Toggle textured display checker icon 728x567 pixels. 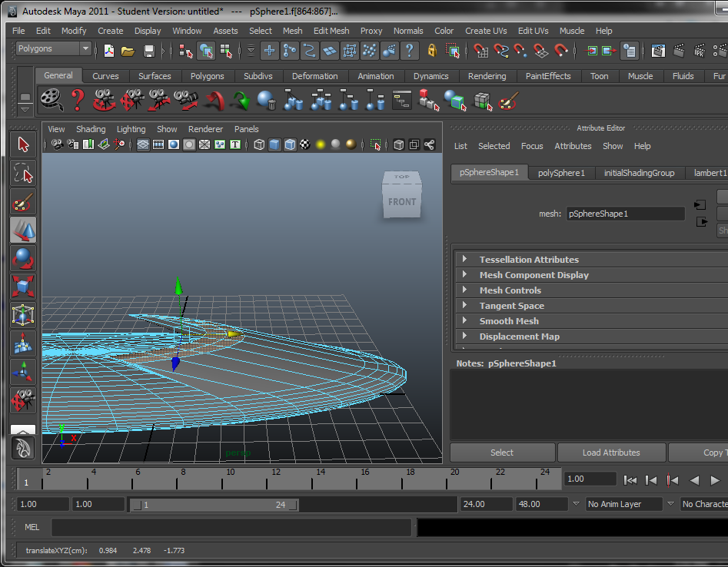[x=305, y=144]
